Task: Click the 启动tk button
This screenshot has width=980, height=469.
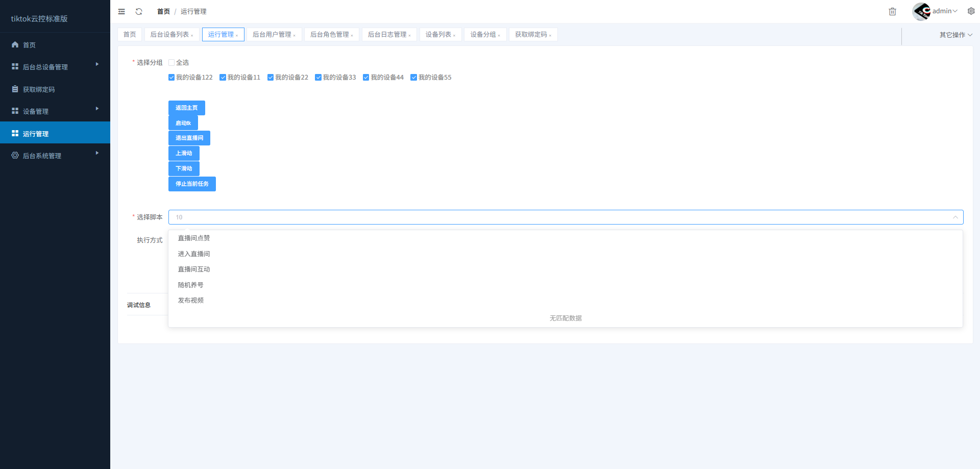Action: coord(183,122)
